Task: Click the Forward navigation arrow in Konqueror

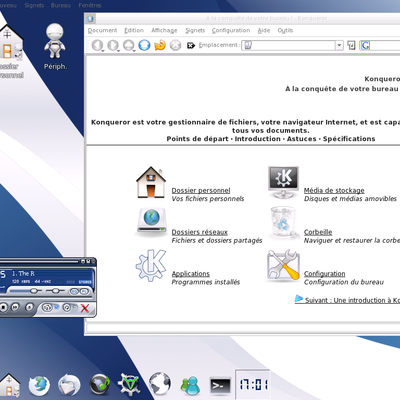Action: click(x=113, y=45)
